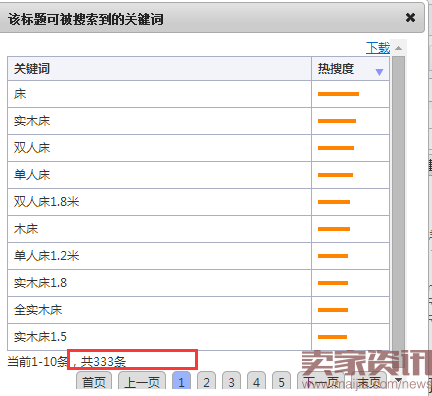Select the keyword 双人床

tap(32, 148)
